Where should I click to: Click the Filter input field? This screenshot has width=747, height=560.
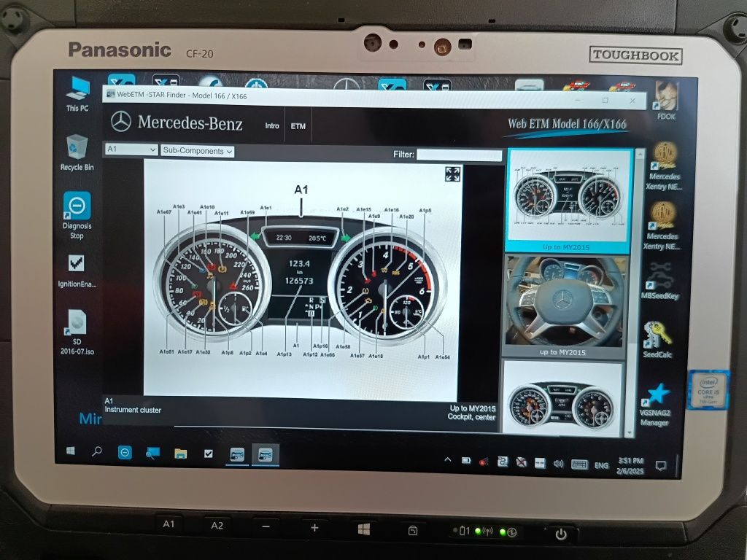(x=460, y=155)
